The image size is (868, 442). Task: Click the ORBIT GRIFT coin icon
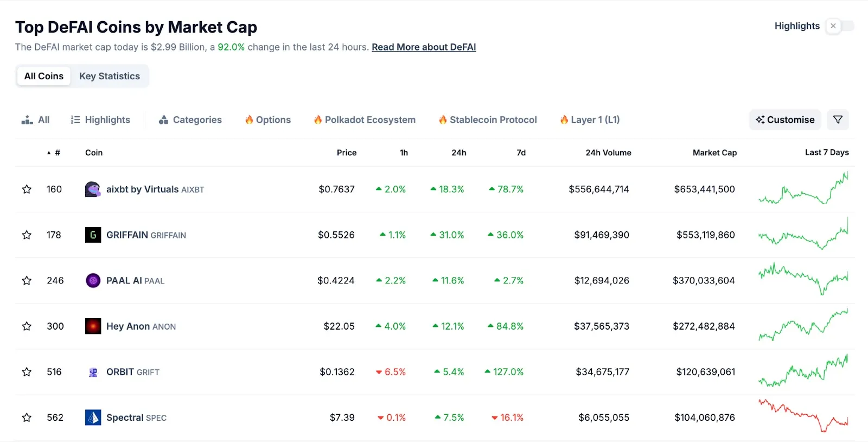tap(93, 372)
